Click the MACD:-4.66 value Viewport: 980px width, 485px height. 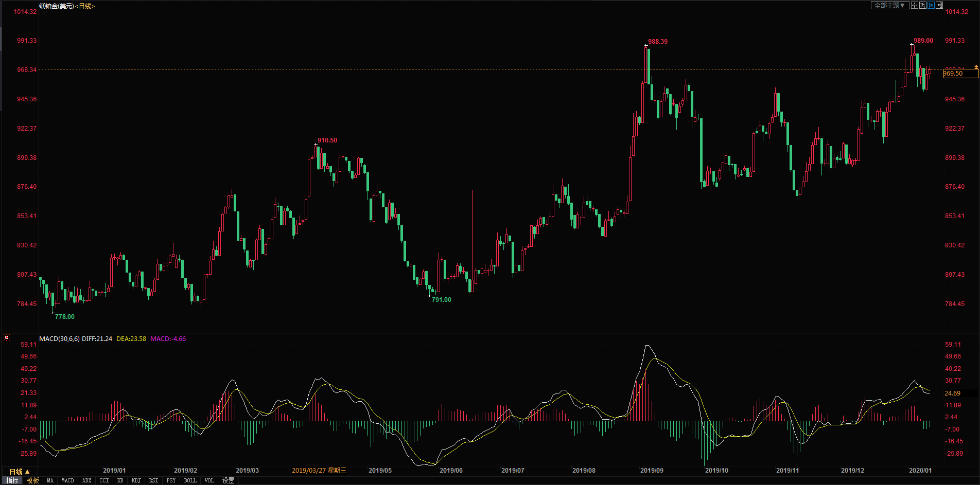click(168, 339)
